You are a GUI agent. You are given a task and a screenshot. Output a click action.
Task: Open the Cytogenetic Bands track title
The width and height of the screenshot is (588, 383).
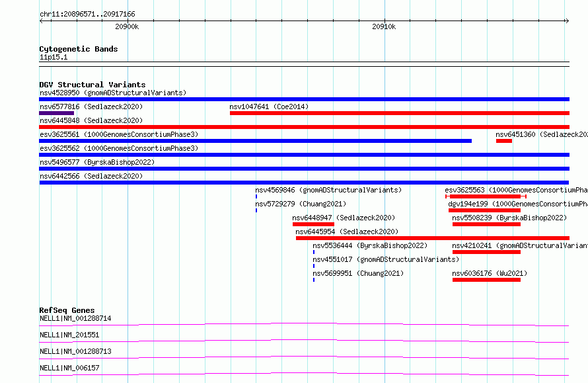tap(79, 49)
